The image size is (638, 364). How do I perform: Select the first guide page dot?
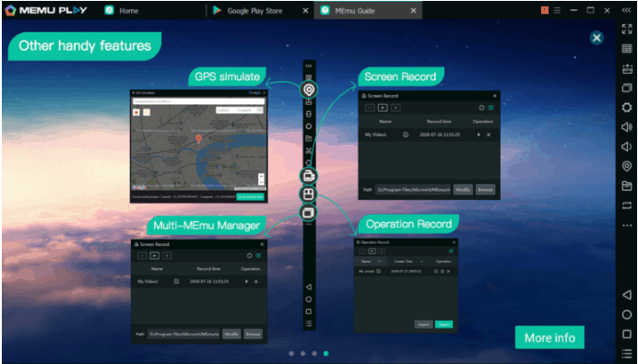click(x=291, y=354)
